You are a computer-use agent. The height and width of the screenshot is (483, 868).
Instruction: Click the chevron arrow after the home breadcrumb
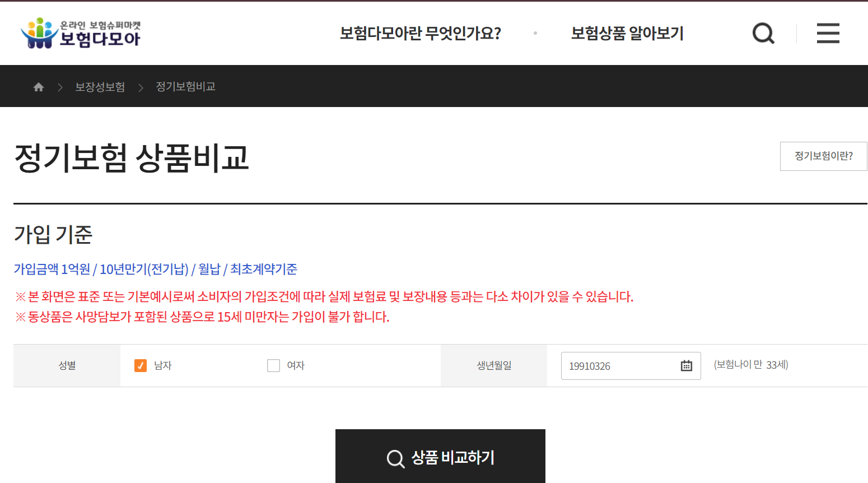(x=60, y=86)
